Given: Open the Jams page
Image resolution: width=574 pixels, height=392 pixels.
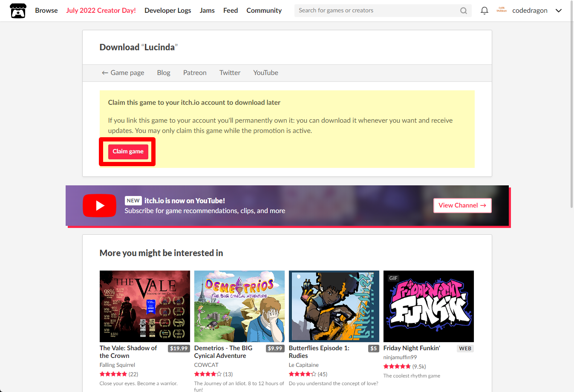Looking at the screenshot, I should [207, 11].
